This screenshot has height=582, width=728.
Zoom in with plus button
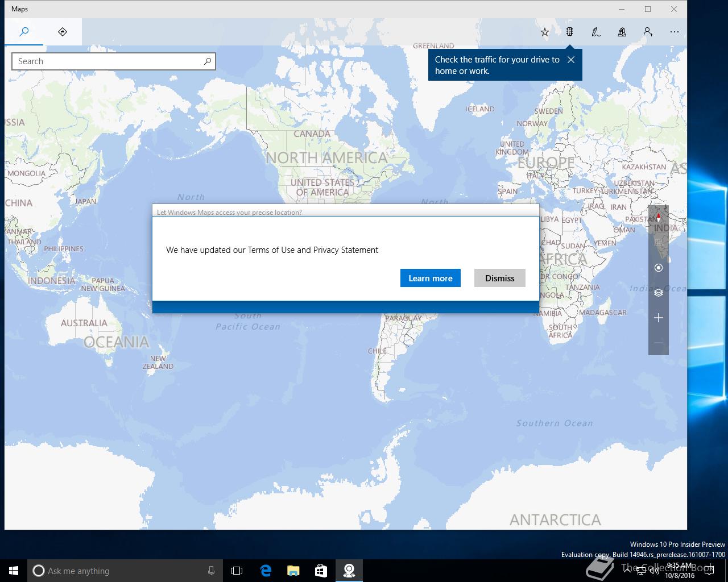(x=659, y=318)
